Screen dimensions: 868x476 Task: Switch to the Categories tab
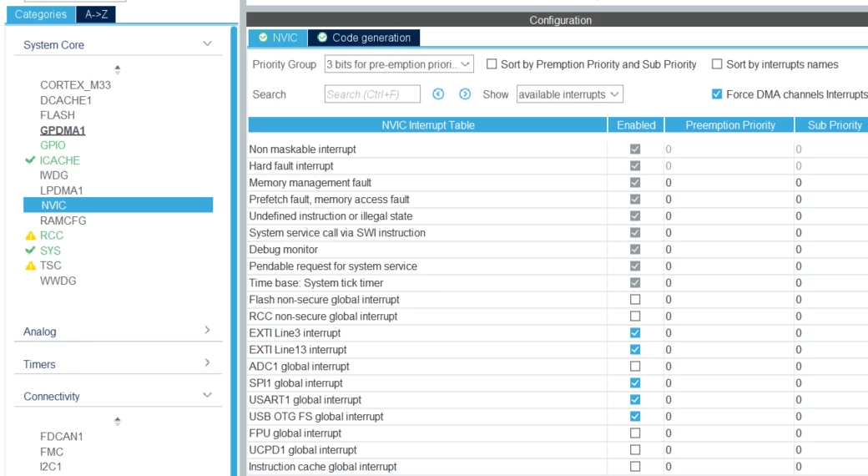click(x=40, y=14)
